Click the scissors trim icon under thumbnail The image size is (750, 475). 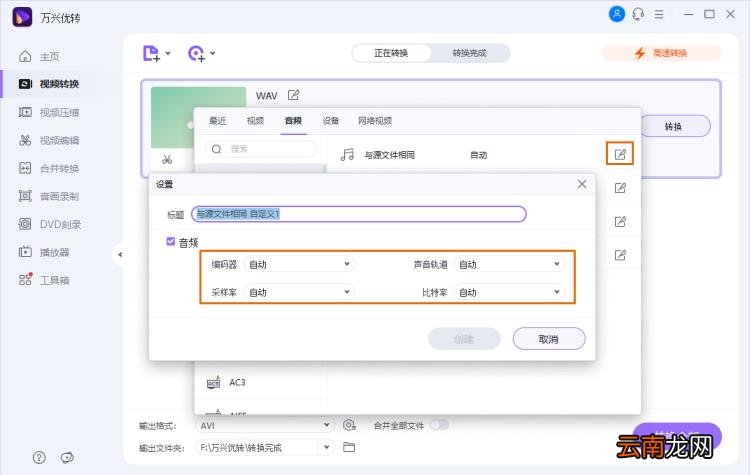click(167, 159)
